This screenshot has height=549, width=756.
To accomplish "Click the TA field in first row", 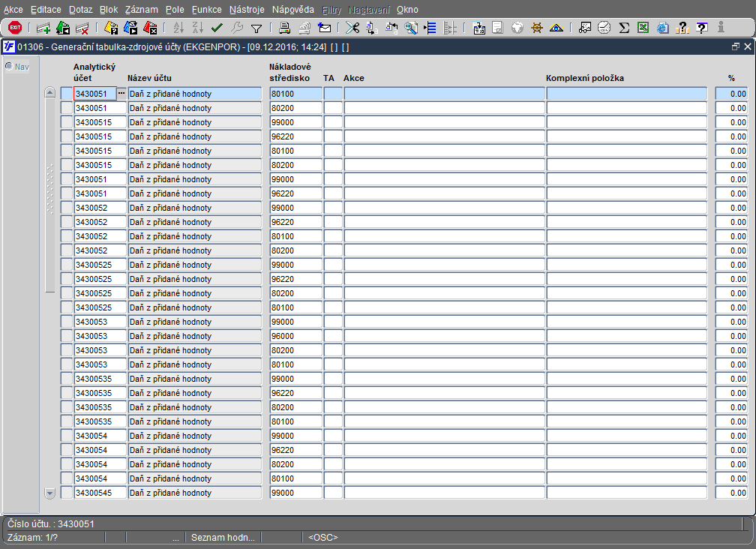I will pyautogui.click(x=333, y=94).
